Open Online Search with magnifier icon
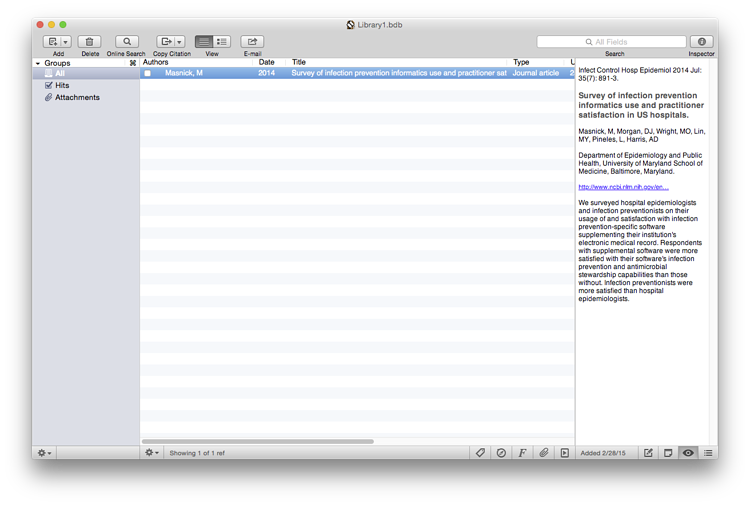The height and width of the screenshot is (505, 750). coord(127,42)
